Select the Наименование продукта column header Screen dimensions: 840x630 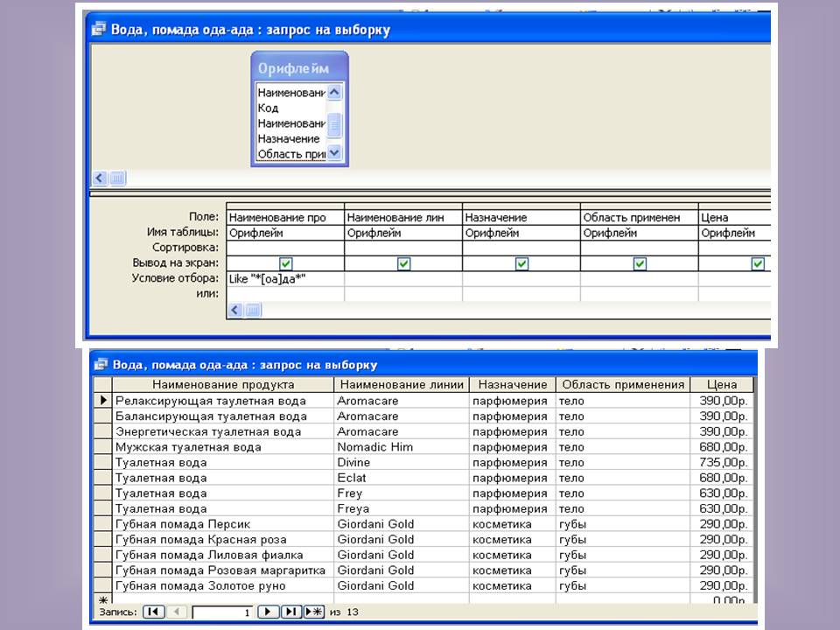tap(223, 384)
